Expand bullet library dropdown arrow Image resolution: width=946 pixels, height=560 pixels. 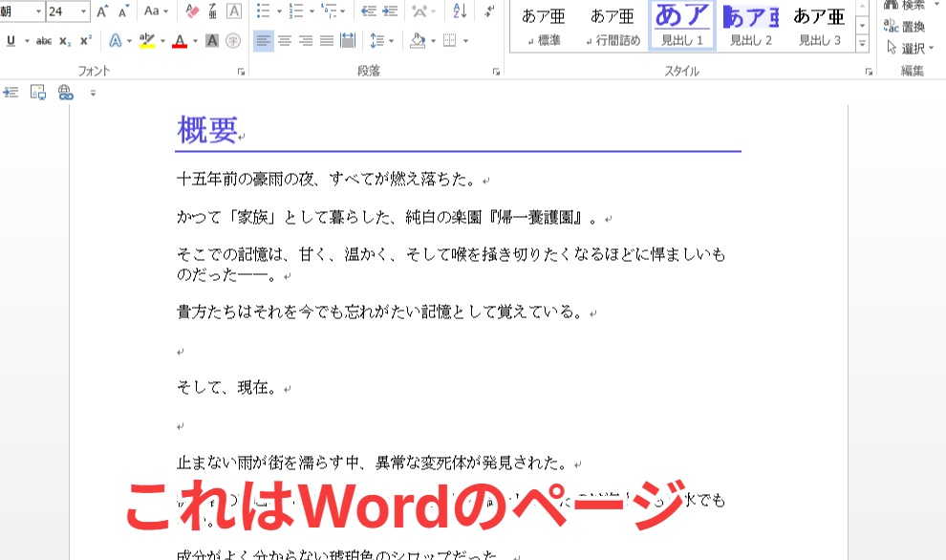279,11
